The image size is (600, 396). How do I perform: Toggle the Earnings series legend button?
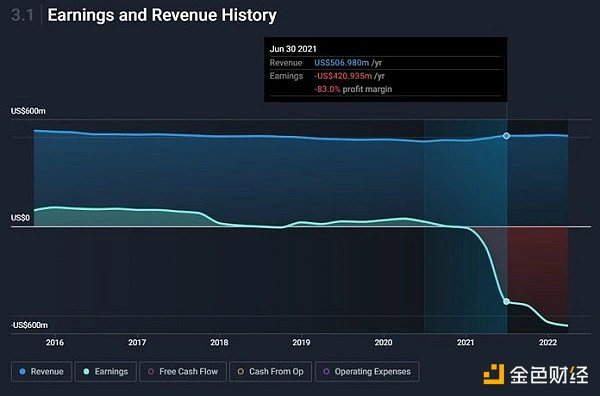click(106, 372)
